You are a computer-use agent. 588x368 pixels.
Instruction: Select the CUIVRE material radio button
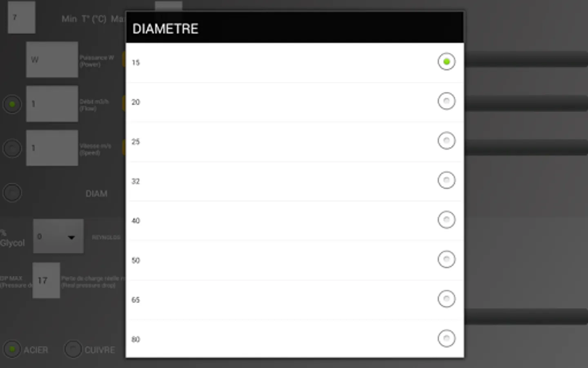pyautogui.click(x=73, y=350)
